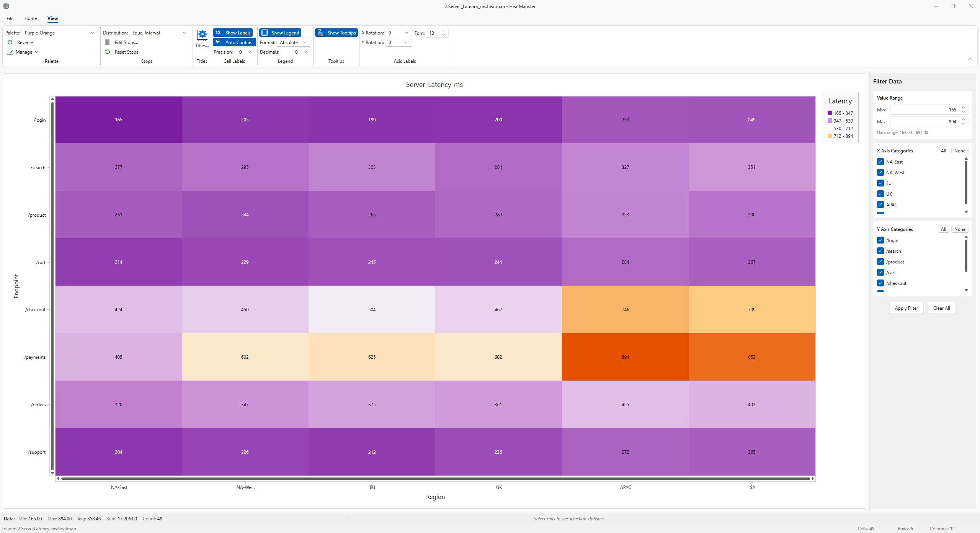
Task: Toggle Show Tooltips
Action: (x=336, y=33)
